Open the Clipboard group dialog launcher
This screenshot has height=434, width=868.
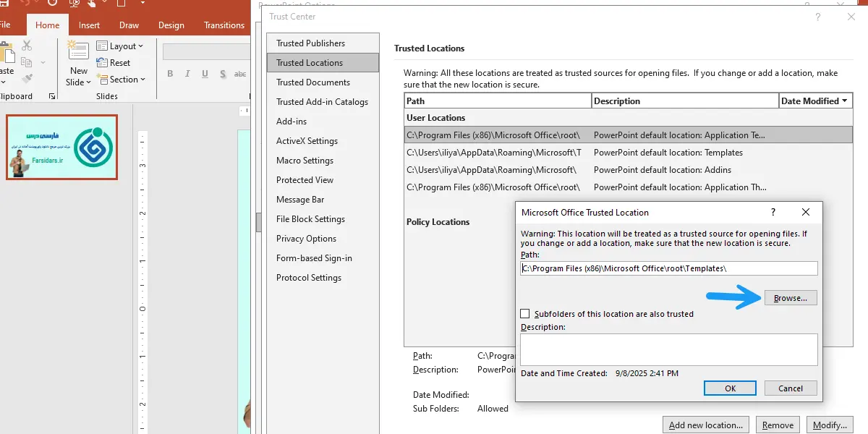(52, 96)
